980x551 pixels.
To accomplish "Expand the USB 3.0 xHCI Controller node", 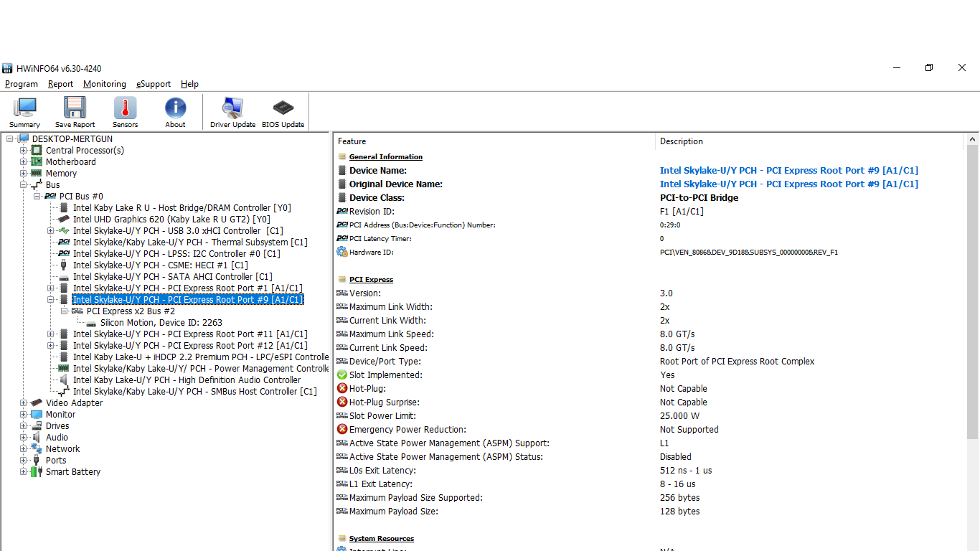I will tap(51, 231).
